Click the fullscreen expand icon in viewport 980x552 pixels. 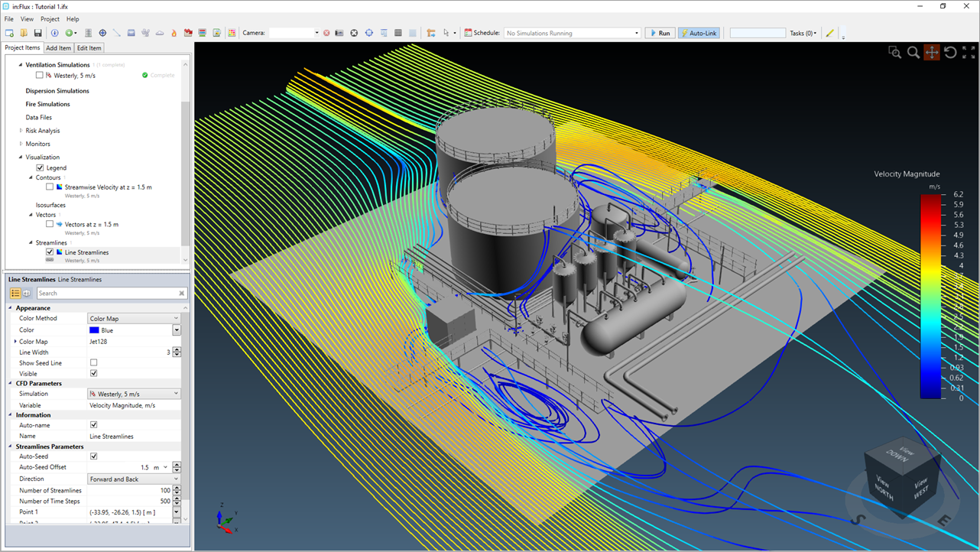pyautogui.click(x=969, y=52)
